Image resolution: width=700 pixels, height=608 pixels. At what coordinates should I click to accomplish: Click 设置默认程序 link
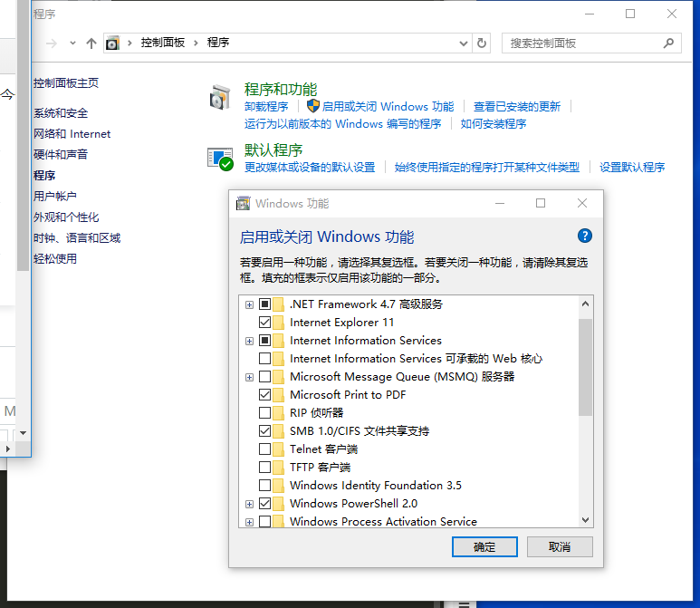(x=632, y=167)
